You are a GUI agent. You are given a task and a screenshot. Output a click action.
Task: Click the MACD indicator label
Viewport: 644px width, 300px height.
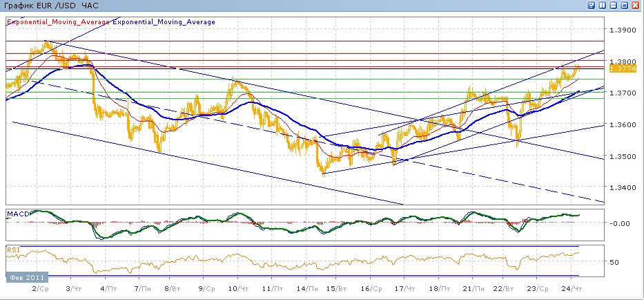19,214
